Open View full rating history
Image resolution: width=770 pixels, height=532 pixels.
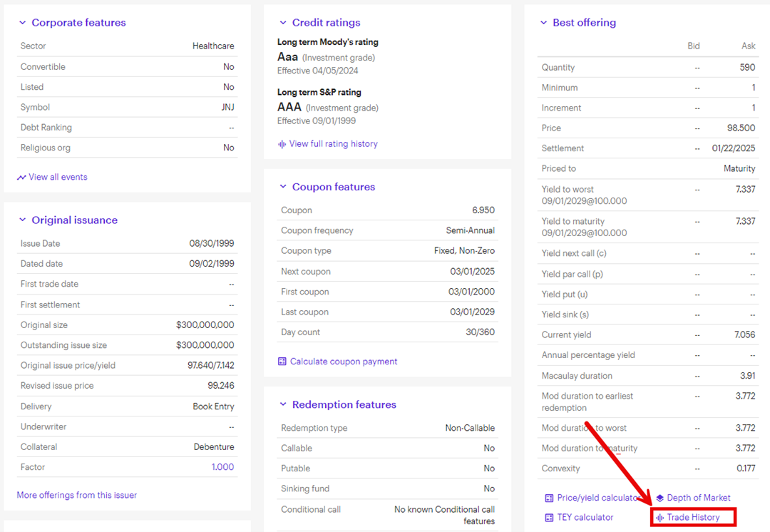334,143
